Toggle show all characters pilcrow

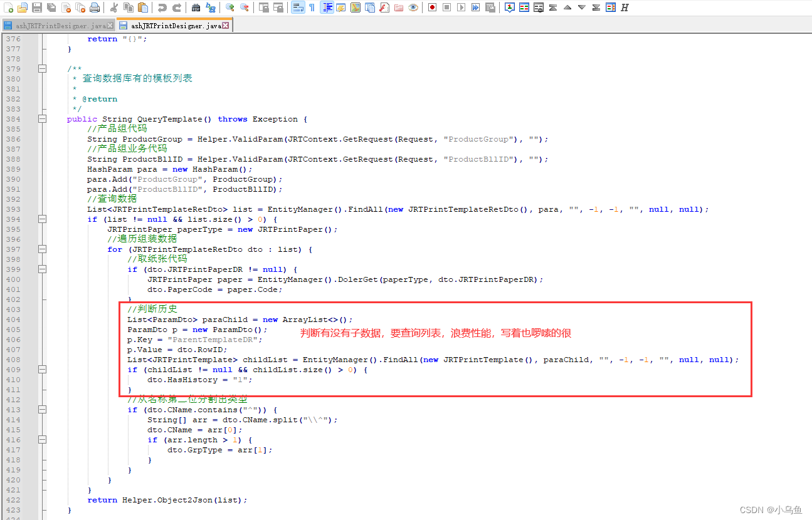(x=311, y=8)
